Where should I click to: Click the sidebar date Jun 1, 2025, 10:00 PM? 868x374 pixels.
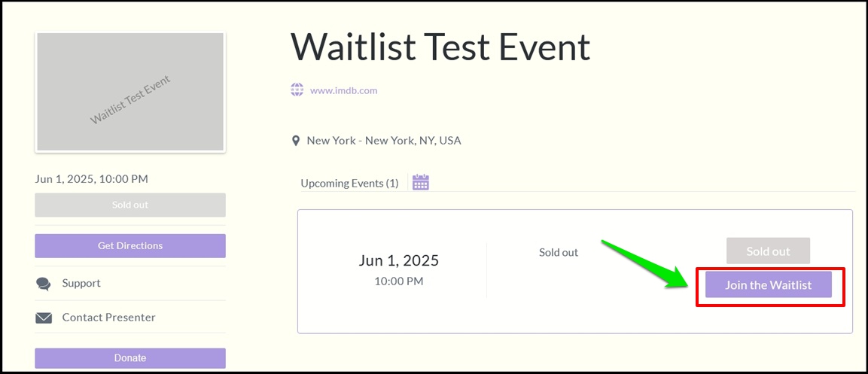point(91,179)
